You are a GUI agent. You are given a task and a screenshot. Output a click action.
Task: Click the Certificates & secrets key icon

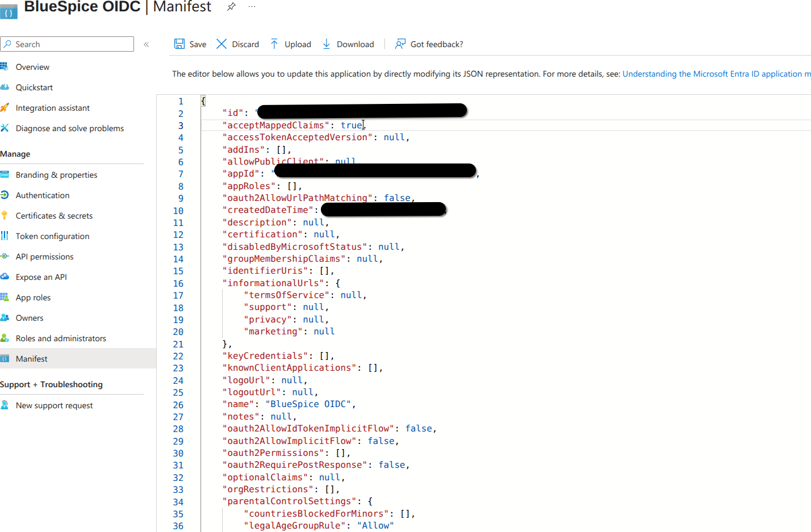pos(5,216)
